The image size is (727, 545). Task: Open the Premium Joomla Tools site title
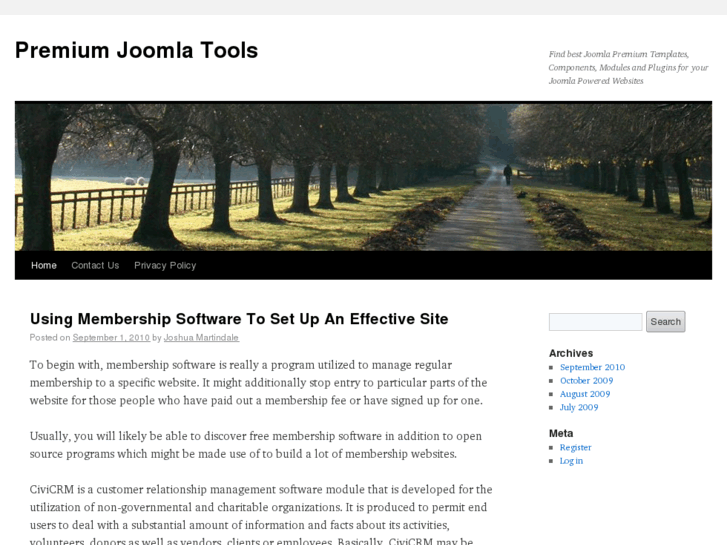click(x=136, y=50)
